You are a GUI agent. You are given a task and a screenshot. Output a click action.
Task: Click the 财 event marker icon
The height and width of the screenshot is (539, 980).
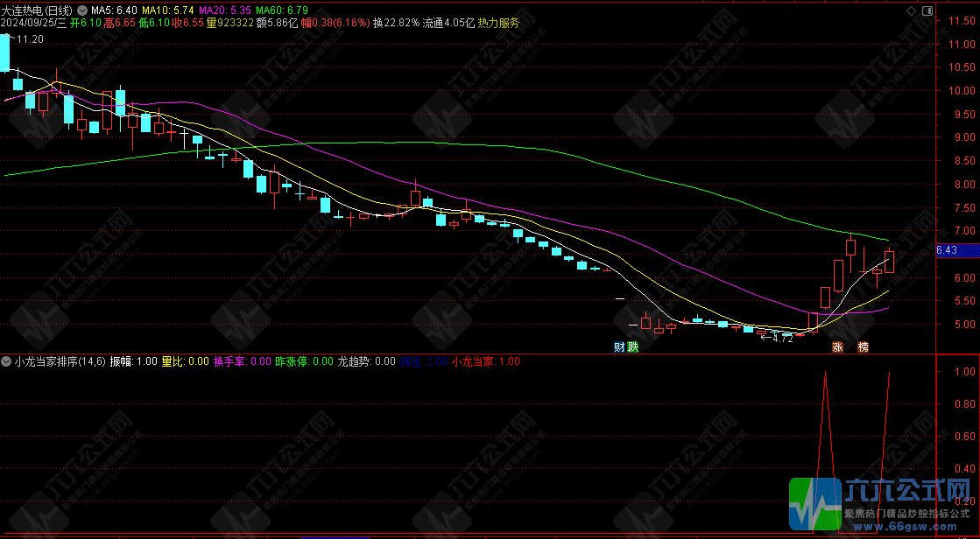[619, 347]
